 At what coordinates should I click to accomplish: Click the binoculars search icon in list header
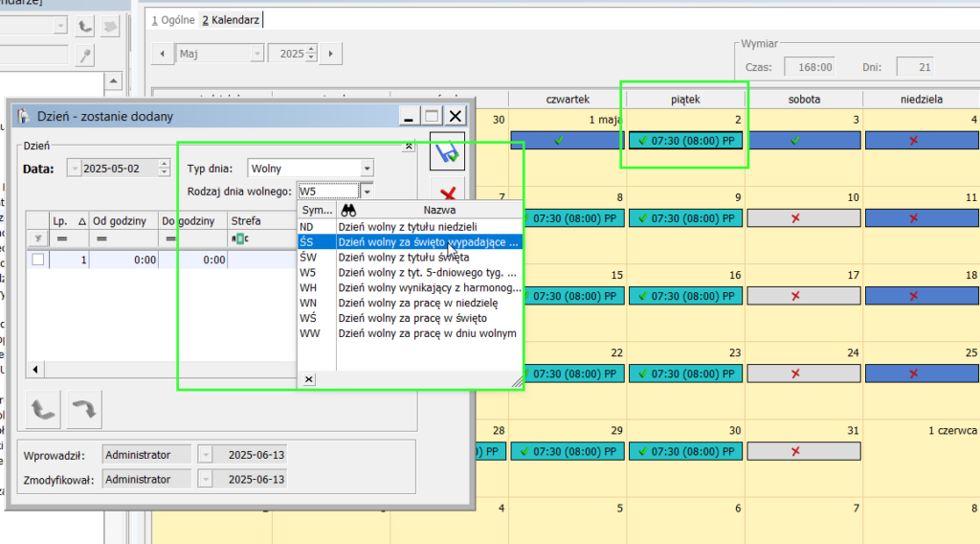(x=348, y=210)
